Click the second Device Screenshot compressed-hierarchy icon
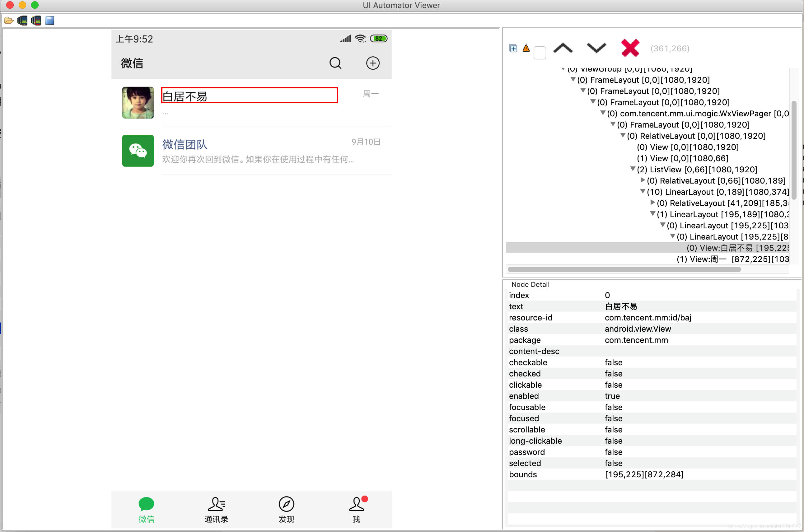 tap(36, 21)
